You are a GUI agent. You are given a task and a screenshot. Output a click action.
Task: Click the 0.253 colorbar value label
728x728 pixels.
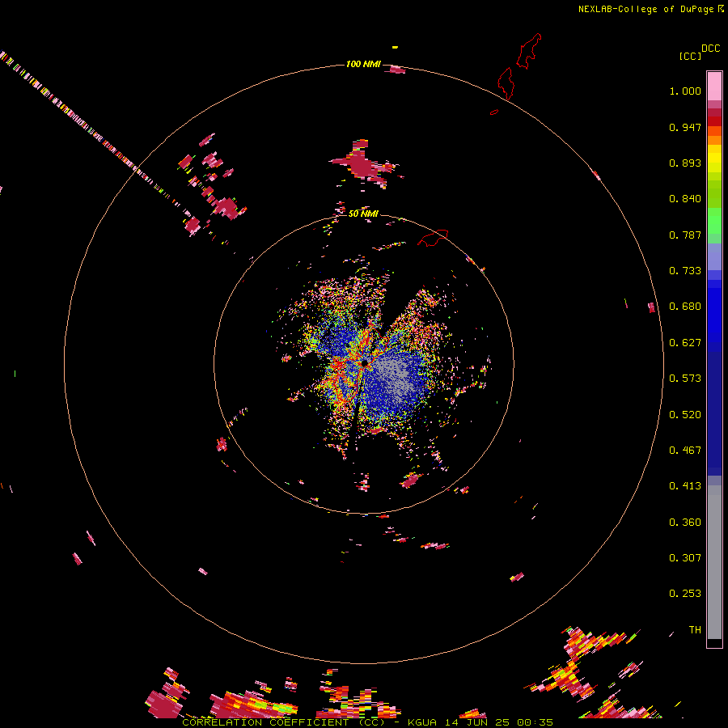685,594
